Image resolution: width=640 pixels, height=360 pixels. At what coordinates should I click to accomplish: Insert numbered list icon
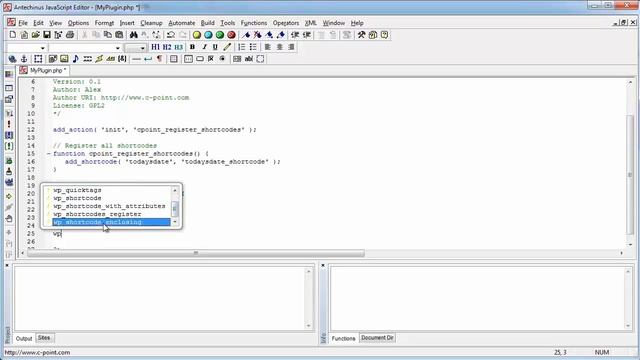coord(242,47)
